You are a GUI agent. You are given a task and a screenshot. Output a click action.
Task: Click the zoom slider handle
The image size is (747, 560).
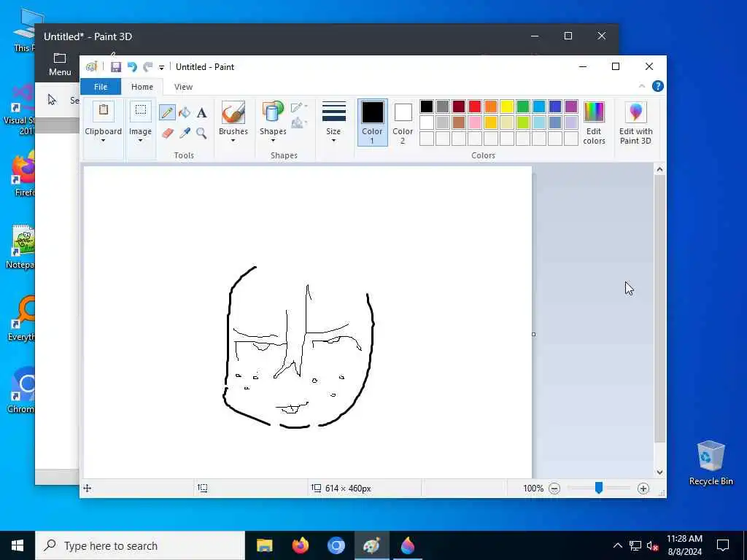point(599,488)
